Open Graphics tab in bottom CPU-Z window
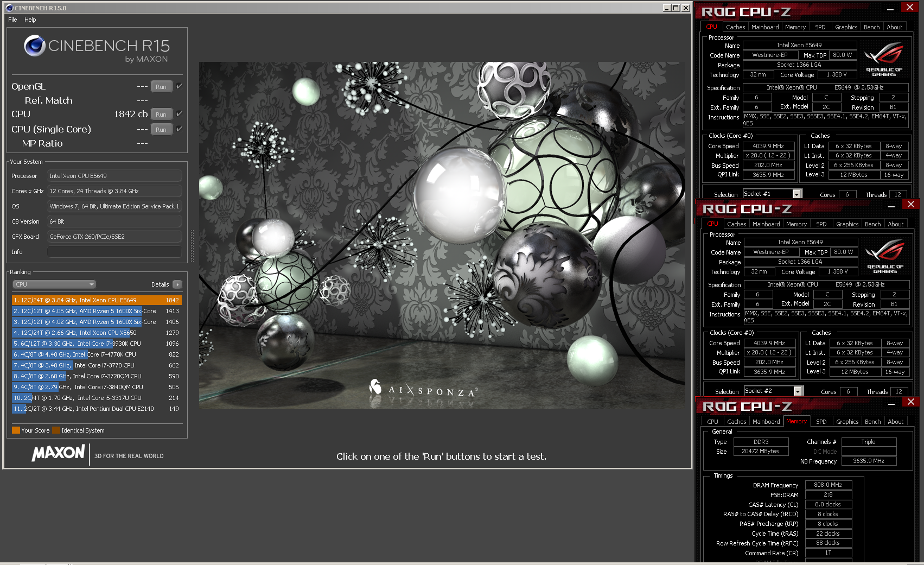The height and width of the screenshot is (565, 924). tap(847, 422)
